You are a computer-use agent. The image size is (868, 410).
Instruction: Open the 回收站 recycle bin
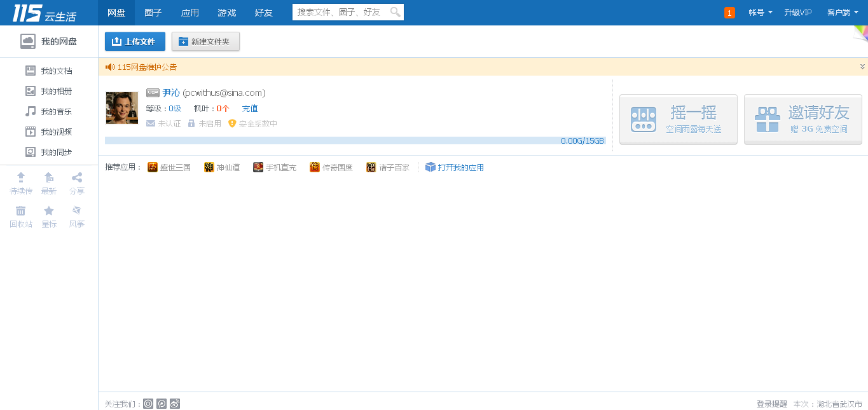click(x=21, y=217)
